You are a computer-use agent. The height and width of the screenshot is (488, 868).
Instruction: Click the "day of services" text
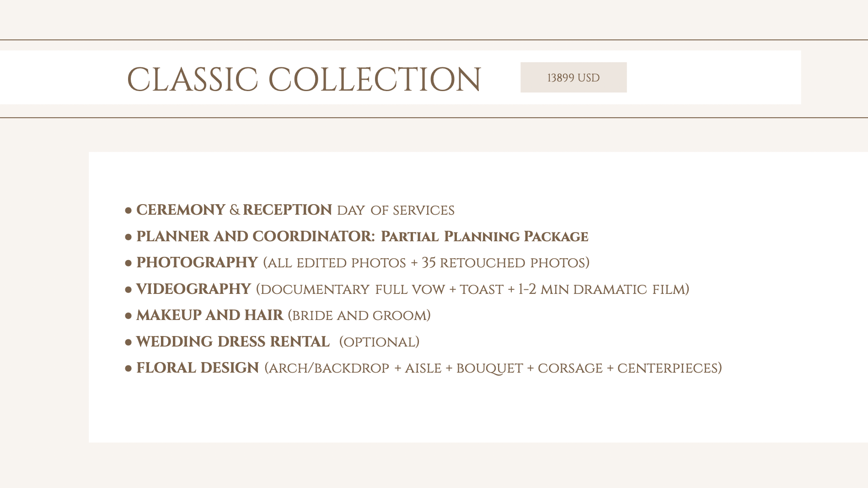[396, 210]
